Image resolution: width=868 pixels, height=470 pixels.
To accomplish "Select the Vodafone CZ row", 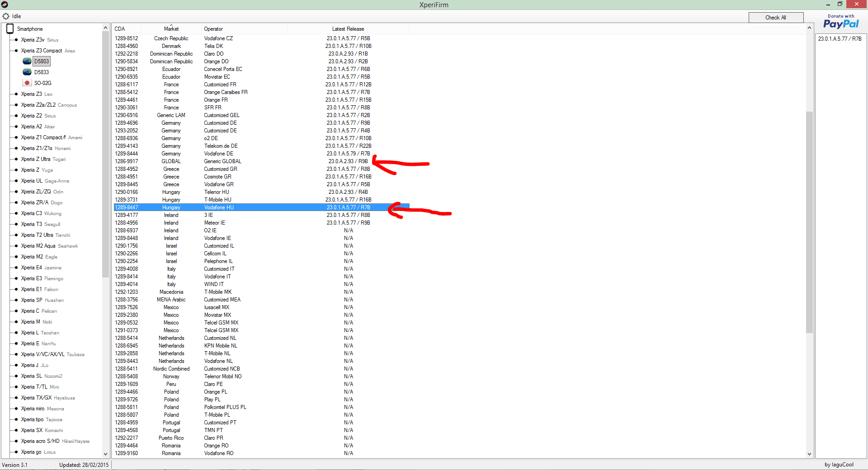I will click(x=261, y=38).
